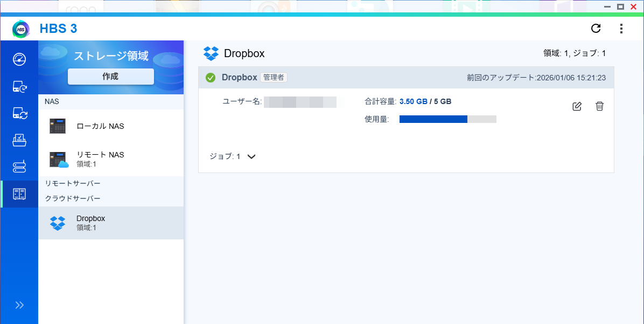The image size is (644, 324).
Task: Click the リモート NAS cloud device icon
Action: (x=59, y=160)
